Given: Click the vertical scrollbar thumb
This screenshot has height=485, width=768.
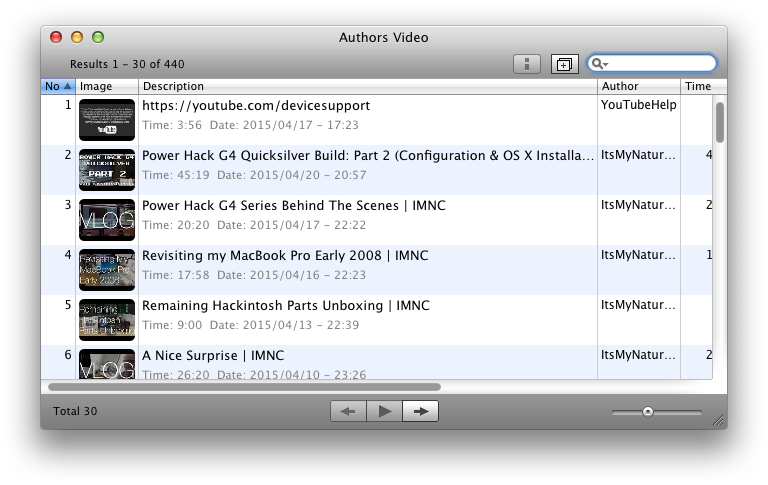Looking at the screenshot, I should click(720, 122).
